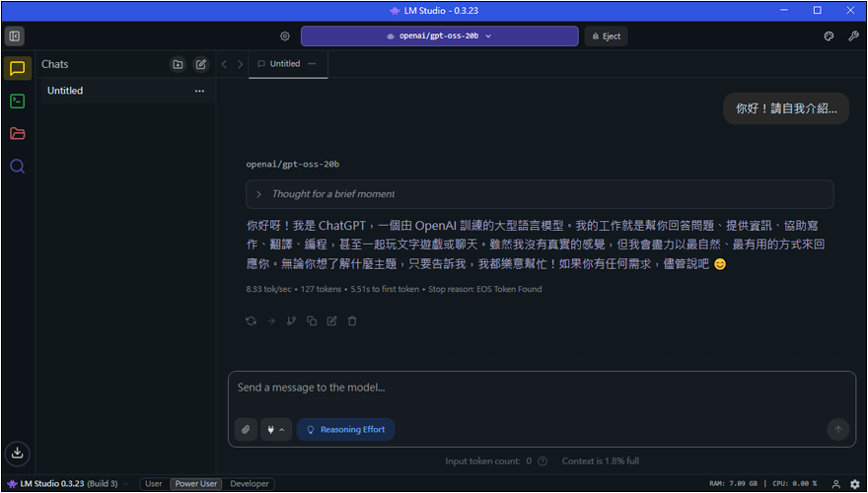Expand the Thought for a brief moment section

(540, 194)
